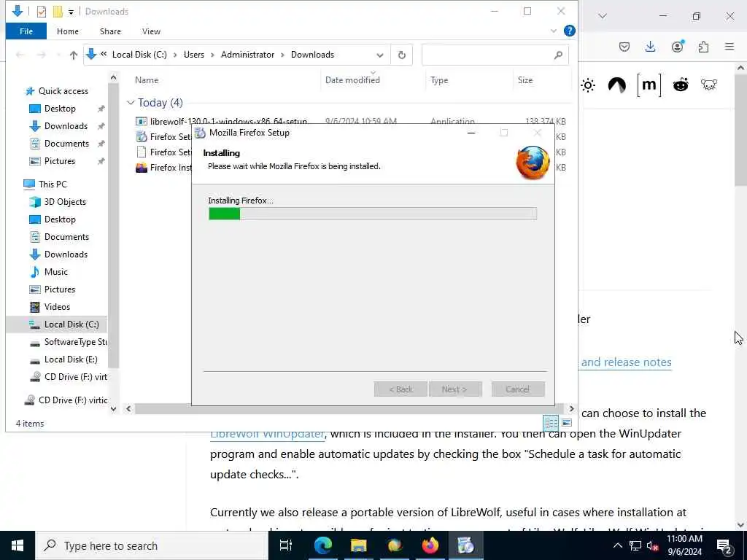Click Local Disk (C:) in address bar

point(139,55)
